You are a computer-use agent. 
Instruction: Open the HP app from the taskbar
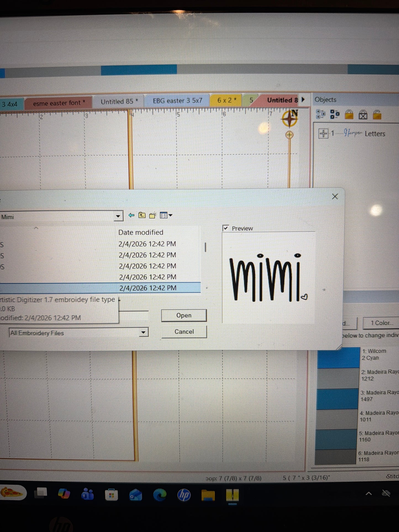coord(184,495)
